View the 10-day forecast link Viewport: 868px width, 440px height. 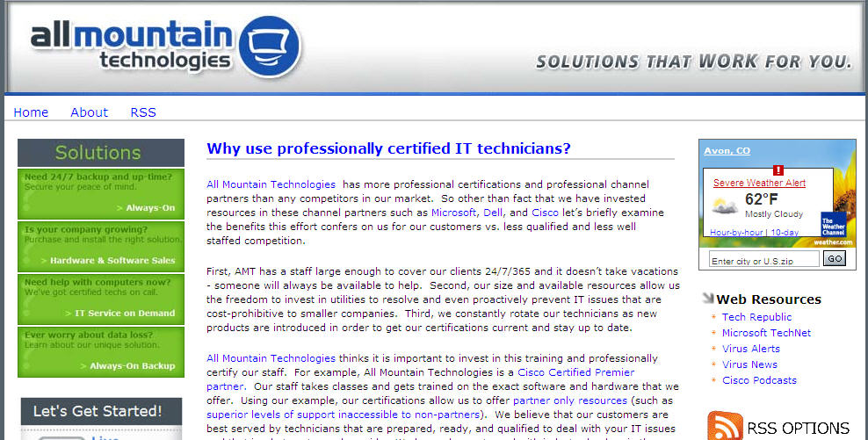[785, 233]
